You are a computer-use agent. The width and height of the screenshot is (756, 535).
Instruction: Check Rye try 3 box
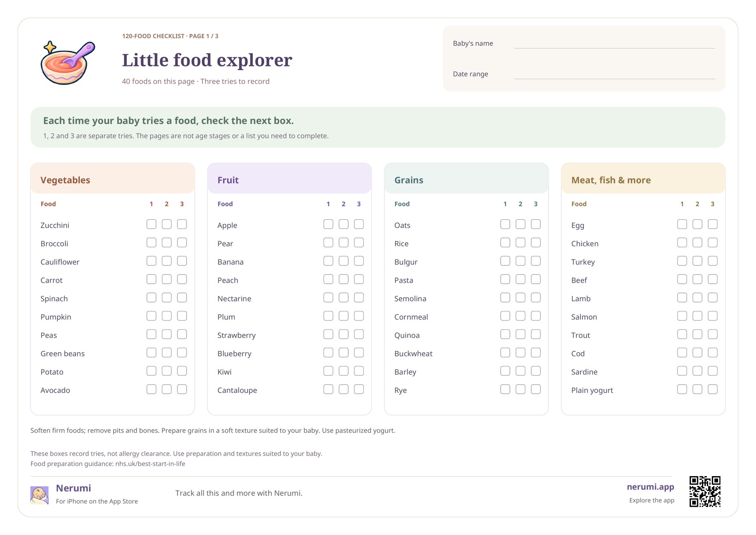tap(536, 389)
